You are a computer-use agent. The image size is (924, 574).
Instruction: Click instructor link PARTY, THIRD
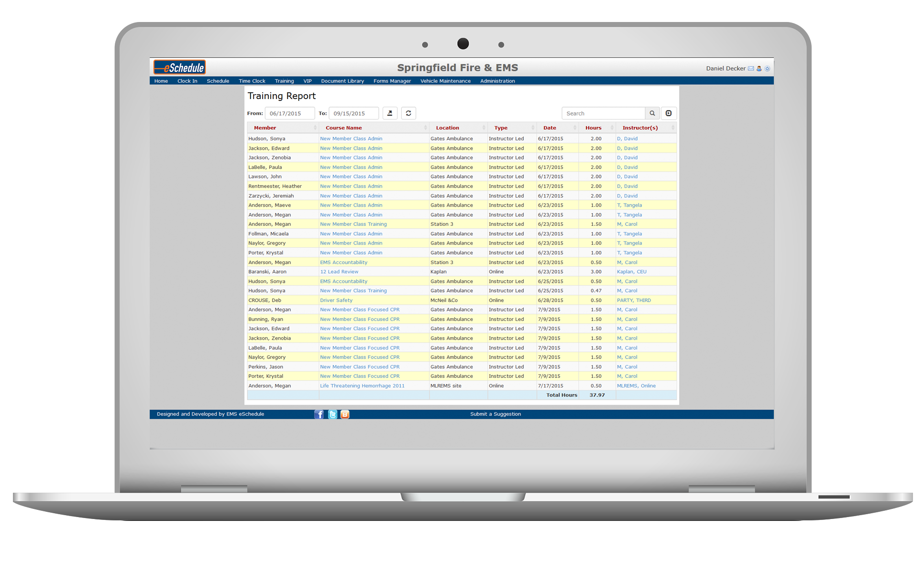click(634, 300)
